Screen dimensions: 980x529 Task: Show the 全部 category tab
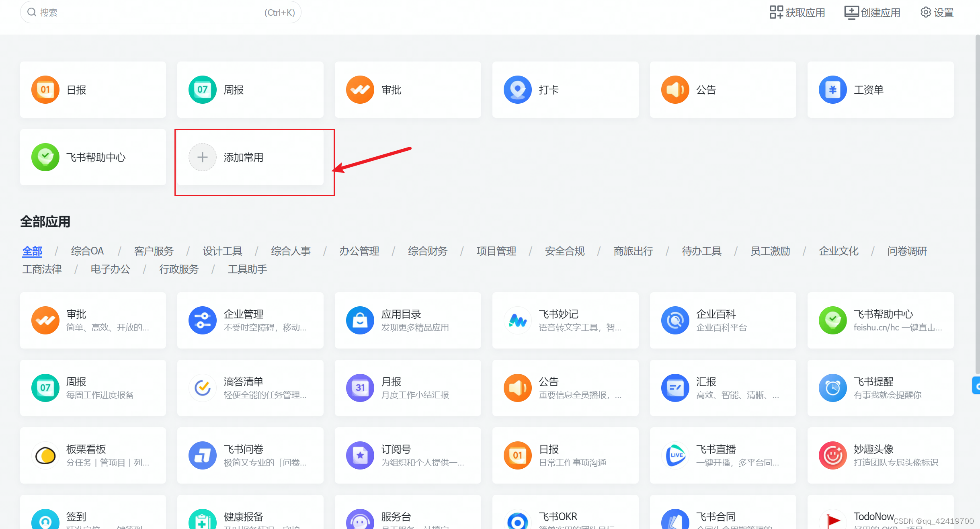point(32,251)
